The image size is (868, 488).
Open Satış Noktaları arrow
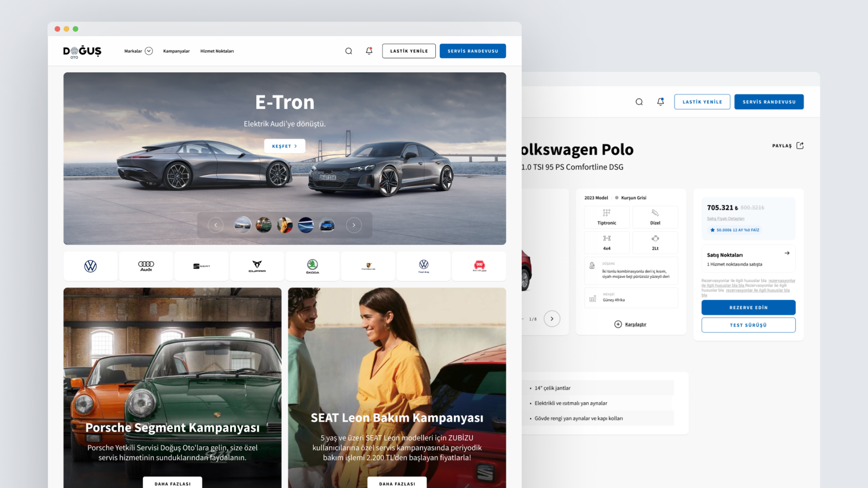(x=787, y=253)
